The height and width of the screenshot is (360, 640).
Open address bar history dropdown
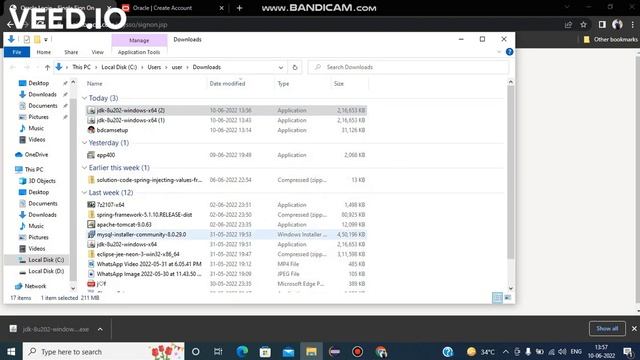pos(281,67)
